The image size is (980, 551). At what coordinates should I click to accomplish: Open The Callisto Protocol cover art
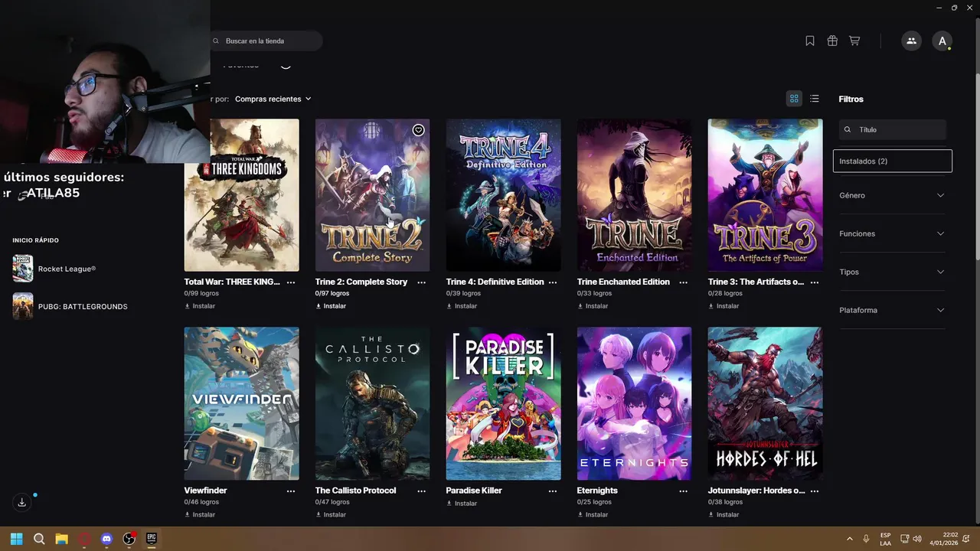coord(373,404)
